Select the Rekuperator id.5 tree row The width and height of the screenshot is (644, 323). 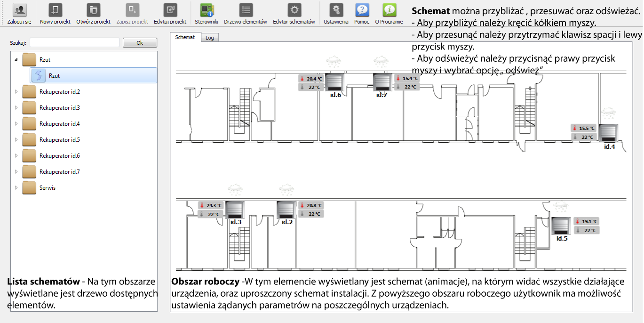[84, 140]
